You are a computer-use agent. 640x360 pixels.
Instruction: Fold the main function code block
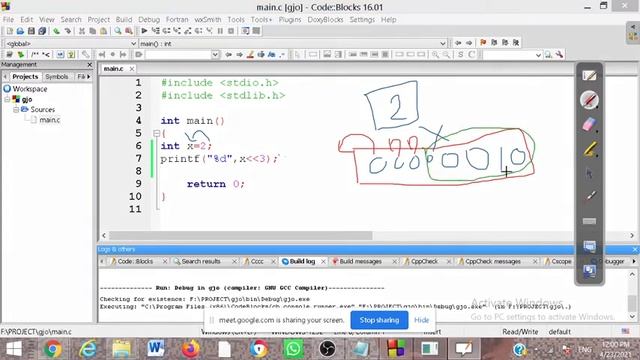(156, 133)
